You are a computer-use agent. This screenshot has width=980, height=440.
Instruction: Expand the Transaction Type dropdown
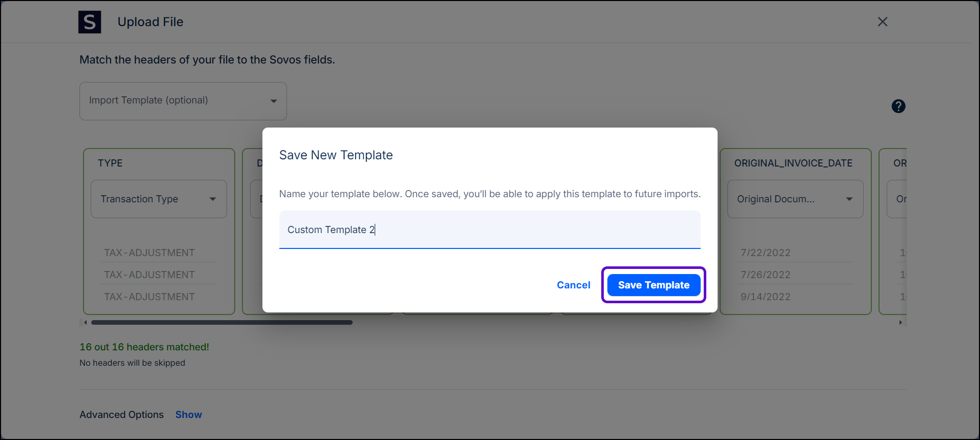coord(158,199)
